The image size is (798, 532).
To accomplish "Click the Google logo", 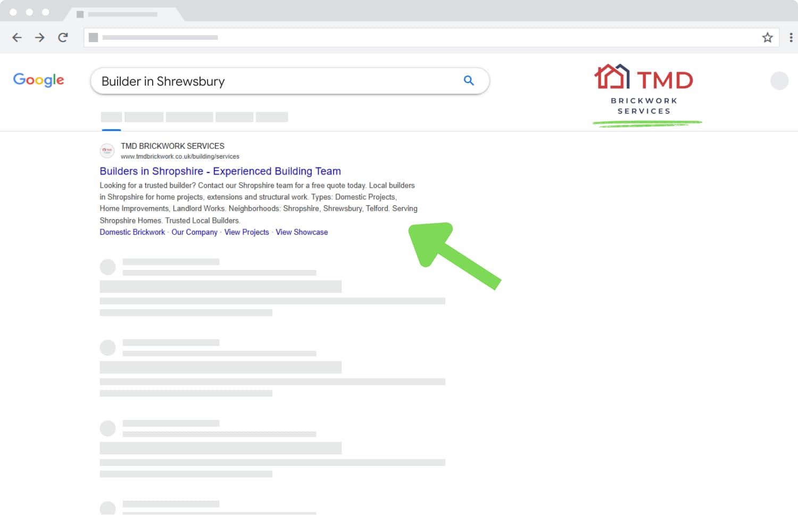I will coord(39,80).
